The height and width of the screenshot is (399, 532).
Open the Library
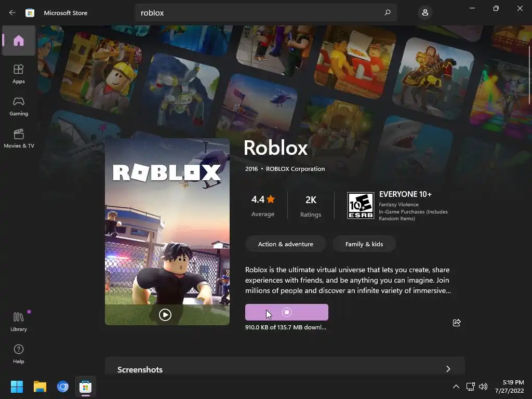pos(19,321)
